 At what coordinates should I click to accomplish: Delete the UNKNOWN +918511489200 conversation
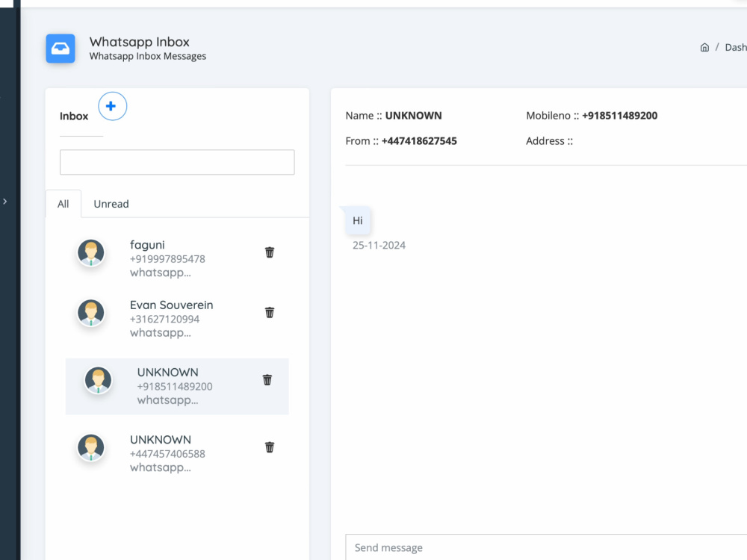pyautogui.click(x=267, y=379)
